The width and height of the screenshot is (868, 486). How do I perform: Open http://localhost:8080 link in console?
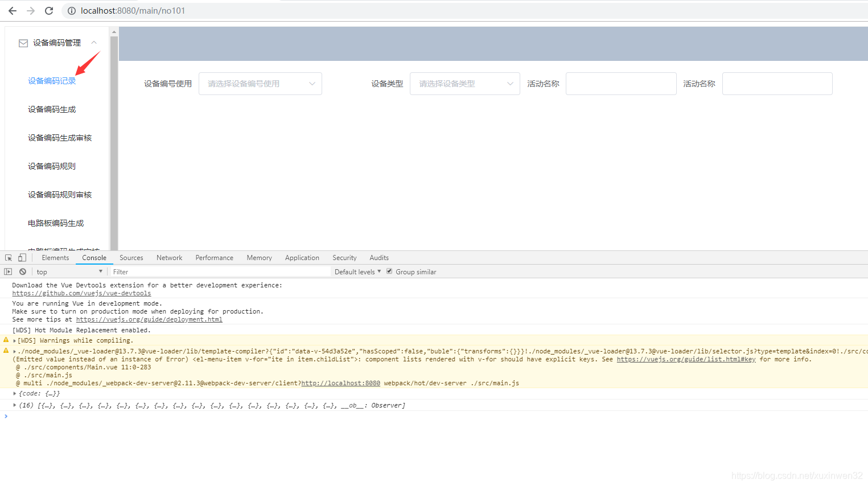tap(340, 384)
